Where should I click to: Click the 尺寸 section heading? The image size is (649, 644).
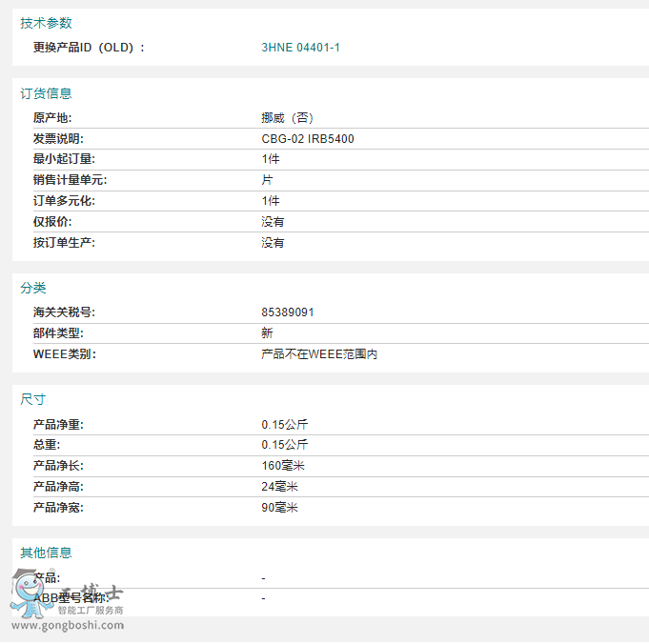coord(33,399)
